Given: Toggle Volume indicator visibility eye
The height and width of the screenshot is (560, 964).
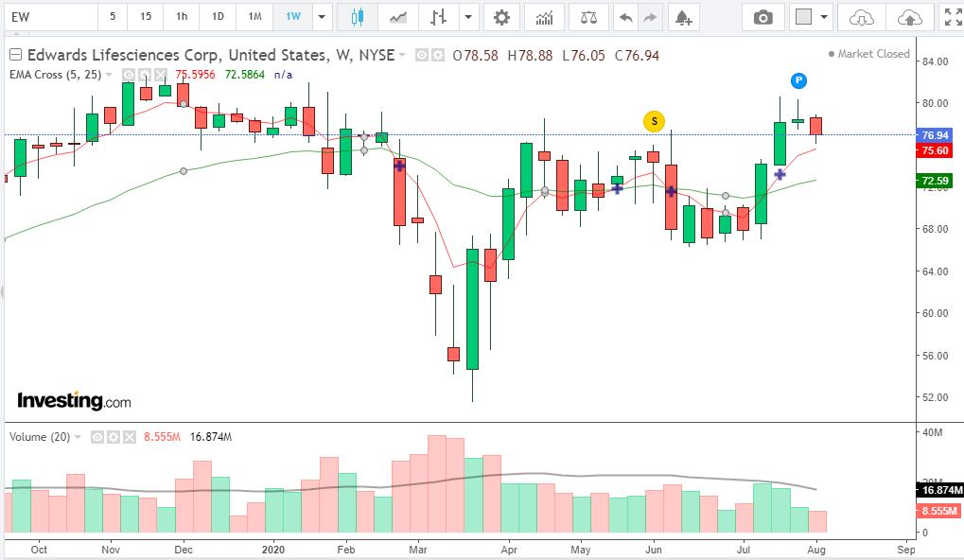Looking at the screenshot, I should click(97, 437).
